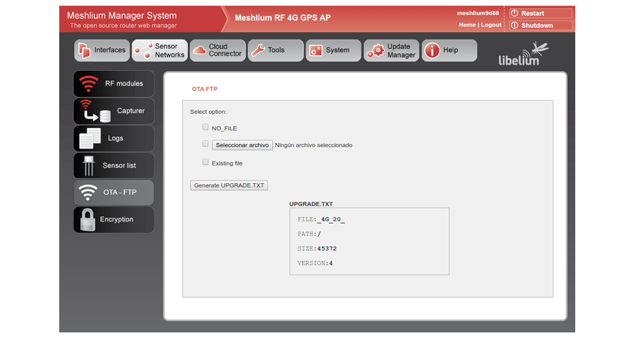Click the Meshlium Manager System title
This screenshot has width=644, height=344.
(x=122, y=16)
